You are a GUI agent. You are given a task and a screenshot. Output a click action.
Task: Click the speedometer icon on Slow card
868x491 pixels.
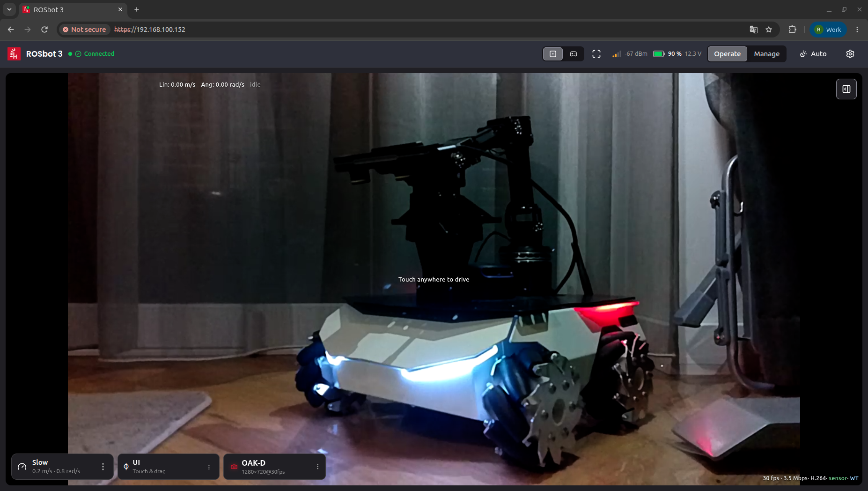22,467
